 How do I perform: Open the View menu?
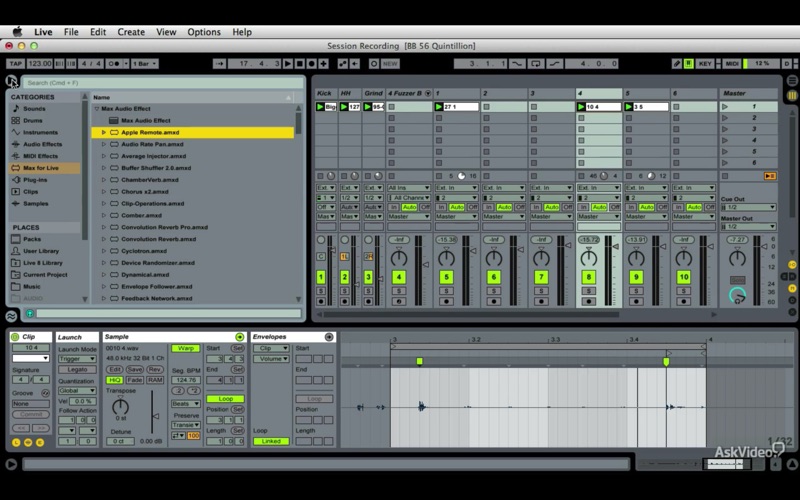[x=166, y=32]
